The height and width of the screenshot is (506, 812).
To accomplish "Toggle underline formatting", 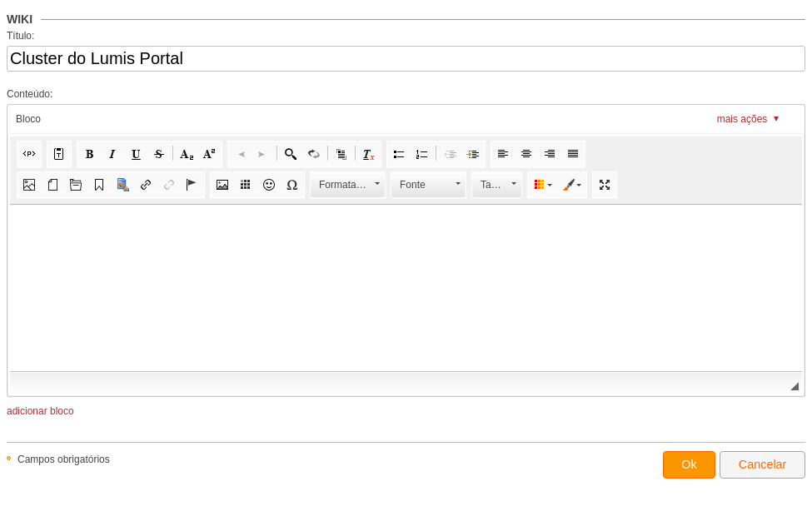I will (x=136, y=154).
